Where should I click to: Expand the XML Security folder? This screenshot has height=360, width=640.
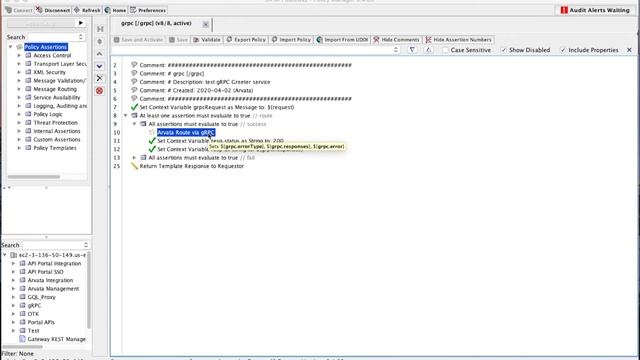point(19,72)
